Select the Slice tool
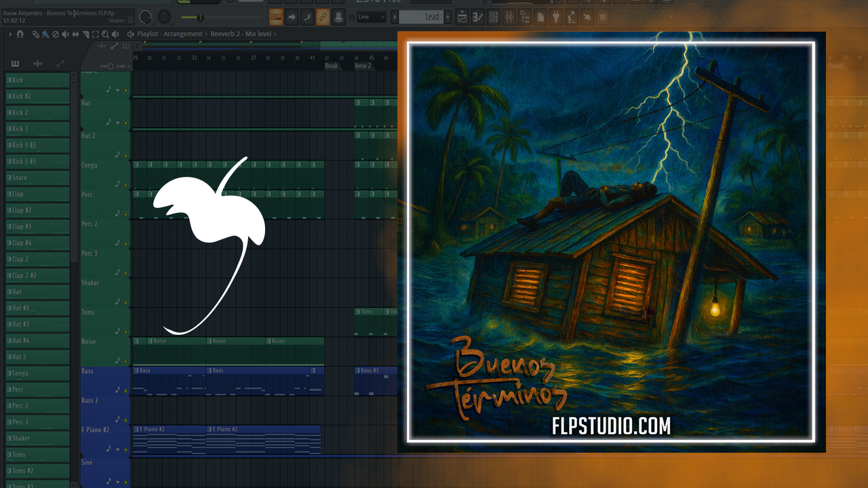Viewport: 868px width, 488px height. tap(85, 34)
